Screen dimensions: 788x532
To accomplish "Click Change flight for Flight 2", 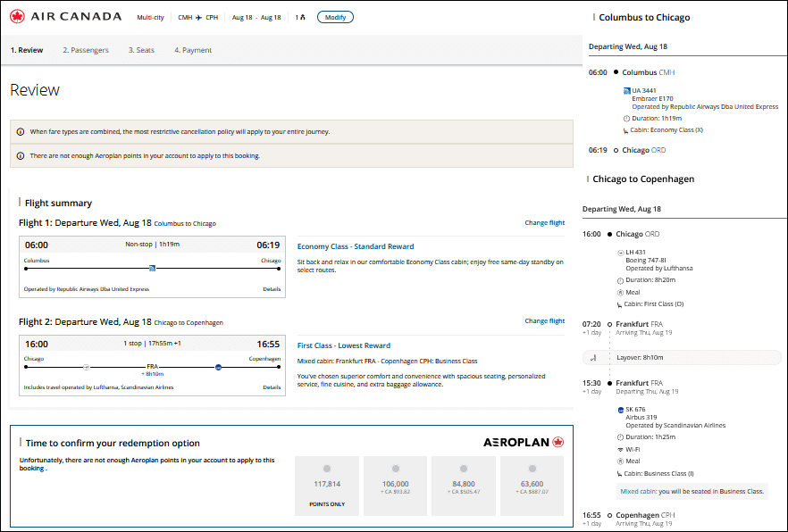I will tap(545, 321).
